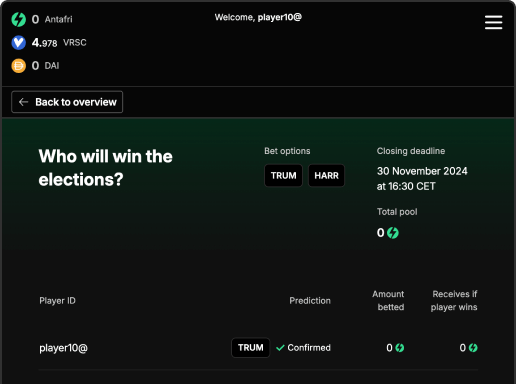Open the hamburger menu

tap(493, 22)
